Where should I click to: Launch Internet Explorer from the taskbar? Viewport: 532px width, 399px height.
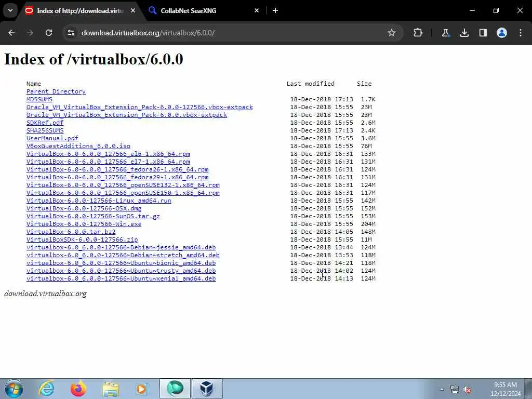click(x=46, y=389)
